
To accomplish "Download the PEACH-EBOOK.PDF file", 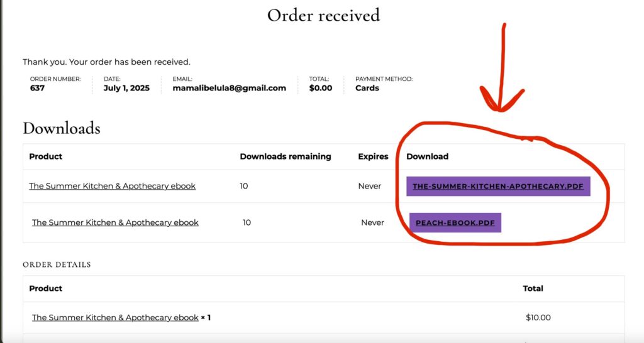I will [455, 223].
